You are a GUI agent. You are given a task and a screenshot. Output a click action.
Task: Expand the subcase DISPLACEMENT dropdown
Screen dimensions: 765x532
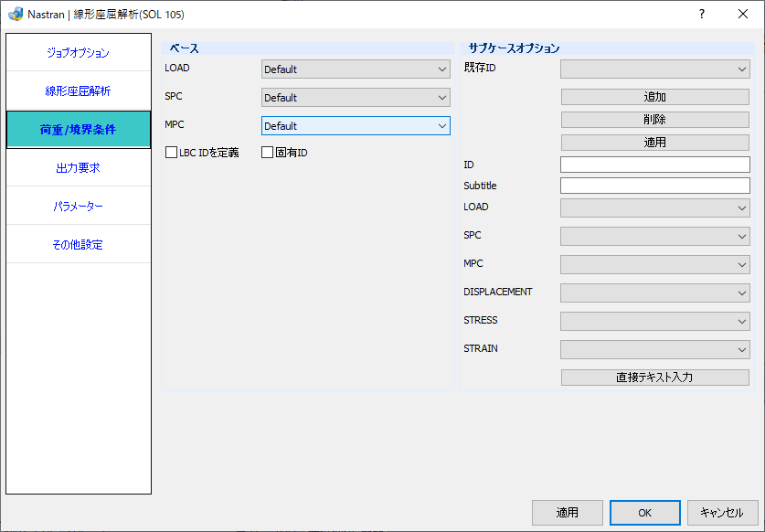pyautogui.click(x=654, y=293)
